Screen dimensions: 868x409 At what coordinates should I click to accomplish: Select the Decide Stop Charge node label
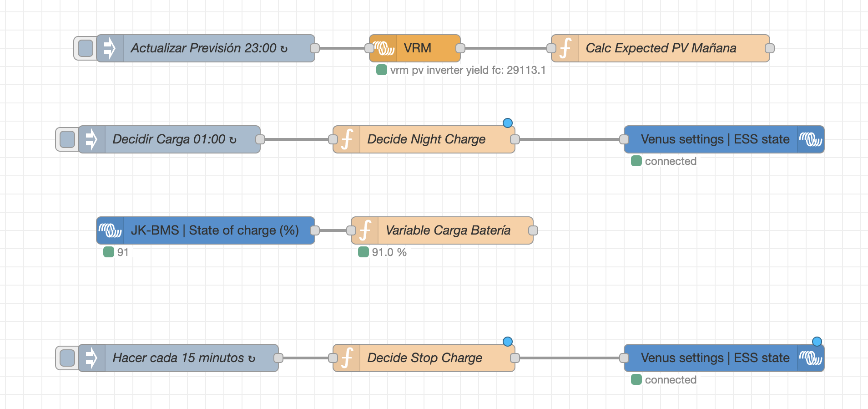[424, 358]
